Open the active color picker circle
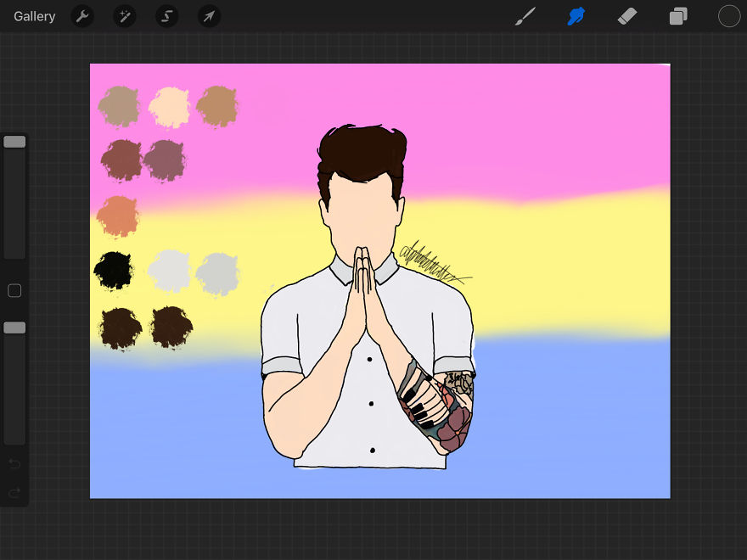The image size is (747, 560). [728, 15]
